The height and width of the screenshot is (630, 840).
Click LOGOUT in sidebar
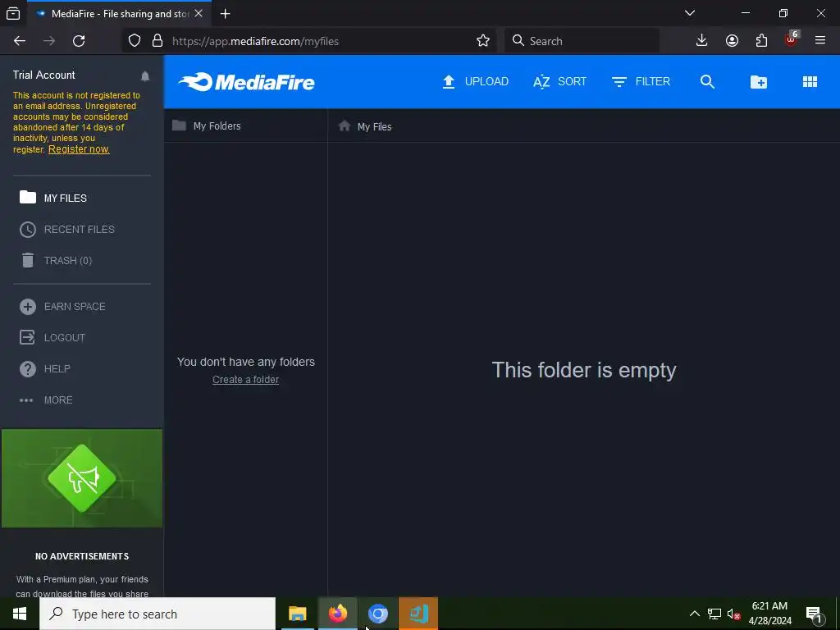[52, 337]
